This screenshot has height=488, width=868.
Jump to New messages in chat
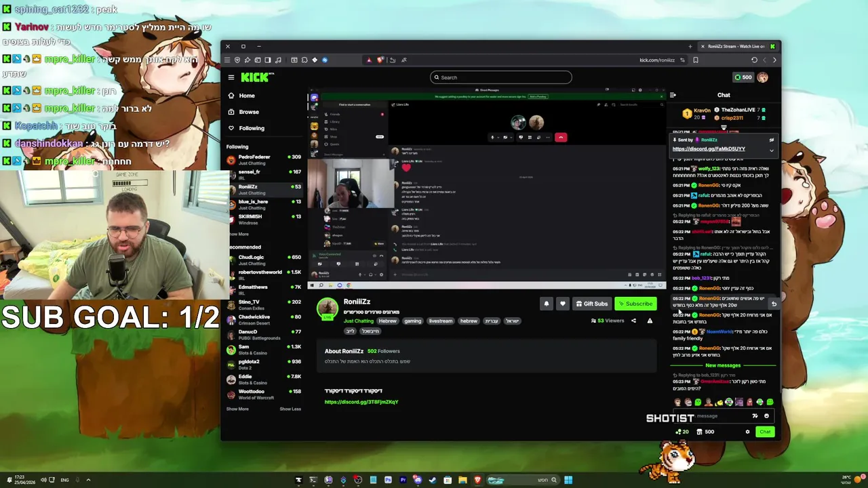(x=723, y=365)
